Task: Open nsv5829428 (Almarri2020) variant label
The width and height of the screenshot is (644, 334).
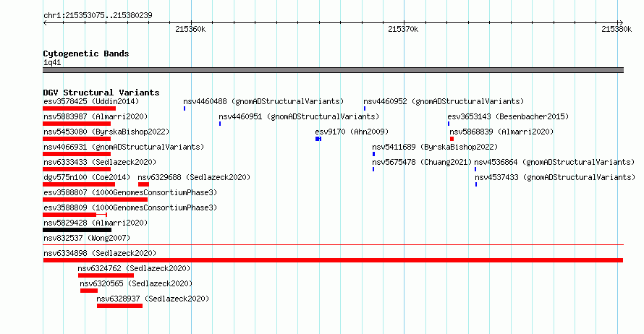Action: point(96,223)
